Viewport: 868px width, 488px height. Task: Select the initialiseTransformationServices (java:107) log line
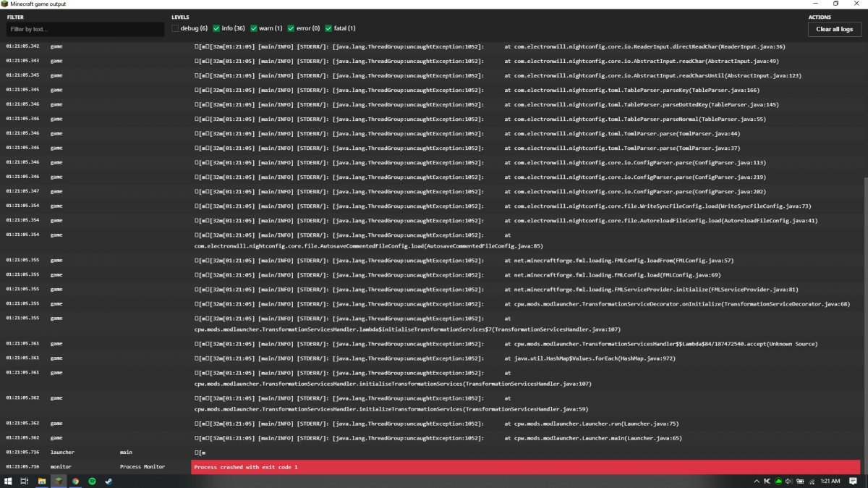[x=430, y=378]
